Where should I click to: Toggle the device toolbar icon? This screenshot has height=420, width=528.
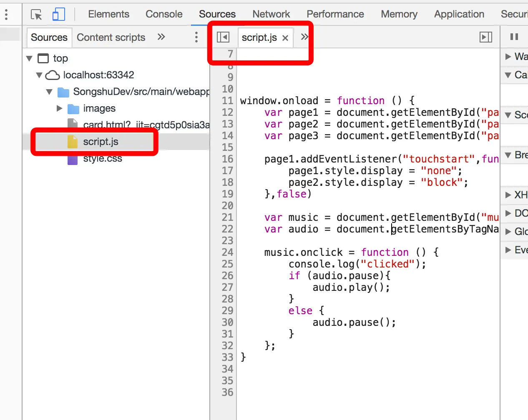58,15
